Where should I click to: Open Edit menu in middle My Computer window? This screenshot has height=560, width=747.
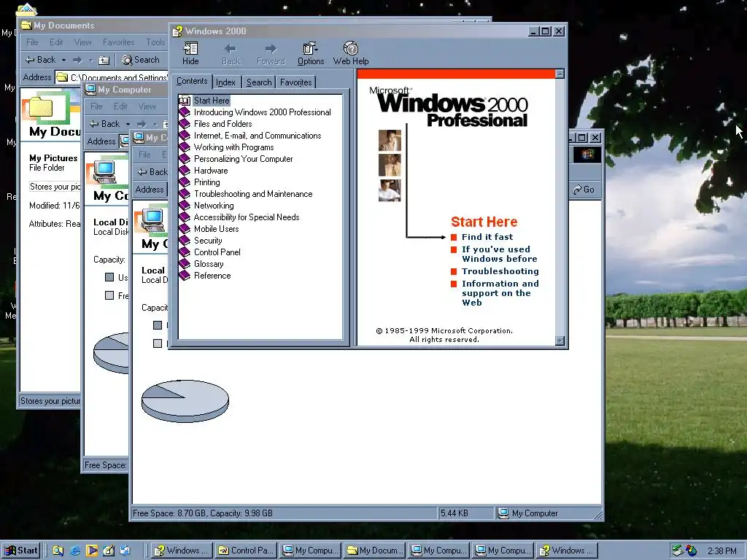point(120,106)
